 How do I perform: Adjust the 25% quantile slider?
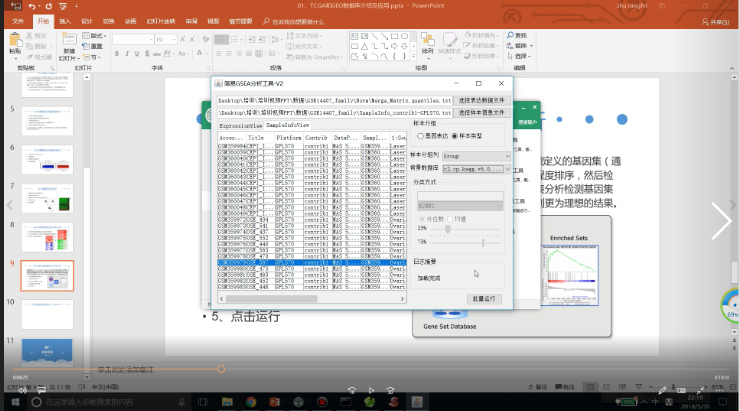pyautogui.click(x=446, y=229)
